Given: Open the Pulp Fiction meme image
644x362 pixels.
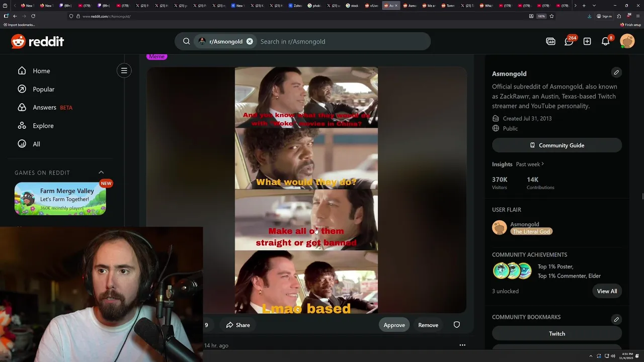Looking at the screenshot, I should coord(306,190).
